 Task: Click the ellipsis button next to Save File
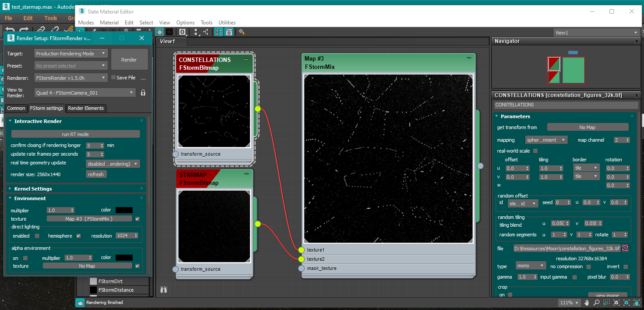coord(143,78)
